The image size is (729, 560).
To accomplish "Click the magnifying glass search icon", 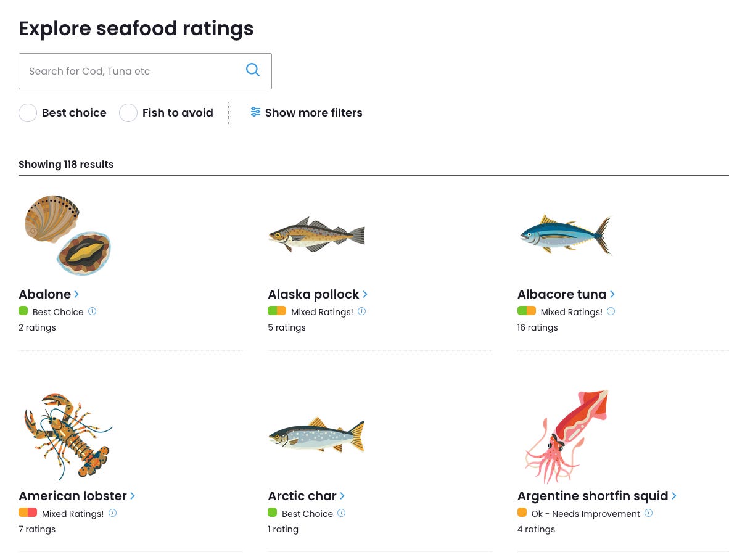I will (252, 70).
